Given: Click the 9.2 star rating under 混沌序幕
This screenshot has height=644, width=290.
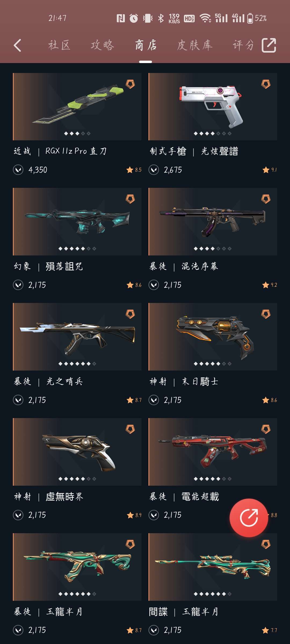Looking at the screenshot, I should click(x=270, y=285).
